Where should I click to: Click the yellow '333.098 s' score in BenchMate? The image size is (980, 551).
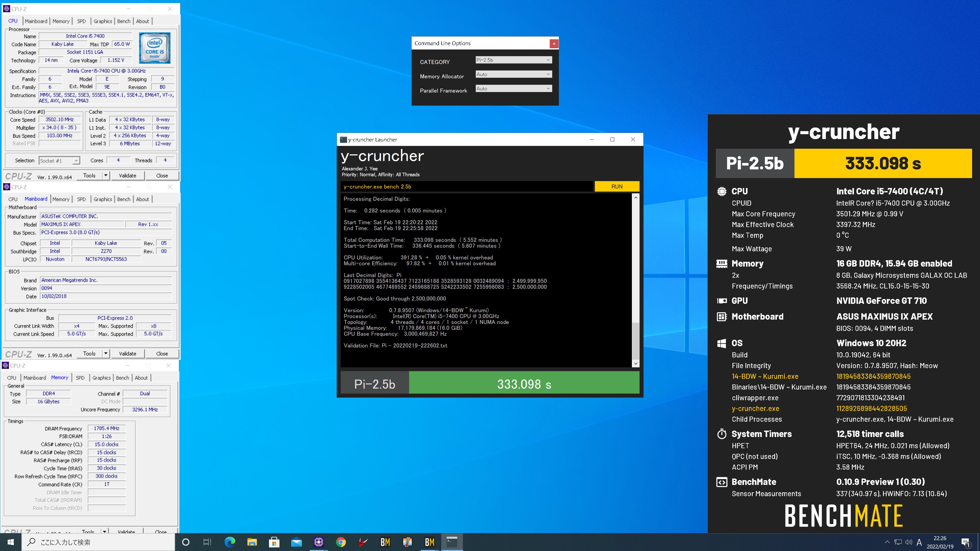(x=883, y=163)
